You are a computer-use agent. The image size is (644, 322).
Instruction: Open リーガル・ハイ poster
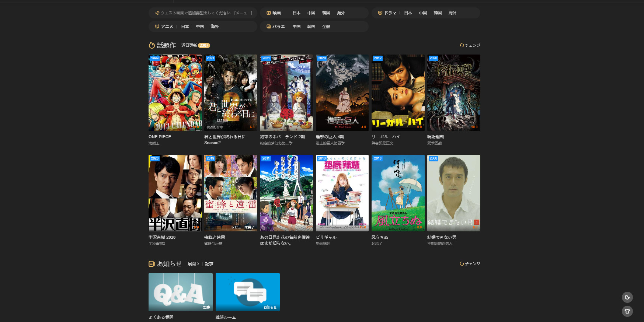click(398, 93)
